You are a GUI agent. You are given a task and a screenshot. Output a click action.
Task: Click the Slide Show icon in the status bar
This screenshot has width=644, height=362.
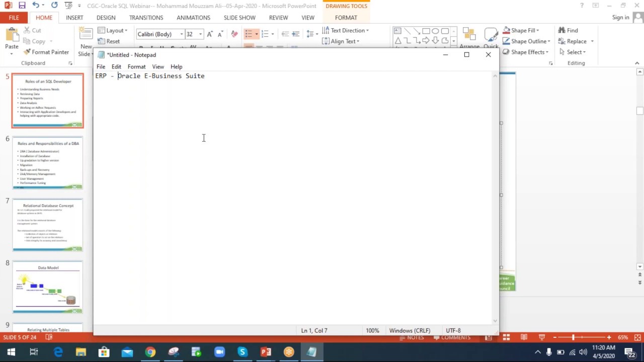click(x=542, y=337)
